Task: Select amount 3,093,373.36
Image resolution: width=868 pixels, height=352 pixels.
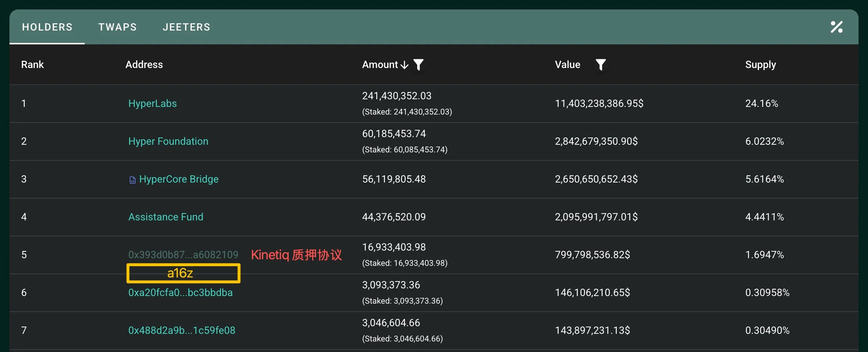Action: tap(391, 285)
